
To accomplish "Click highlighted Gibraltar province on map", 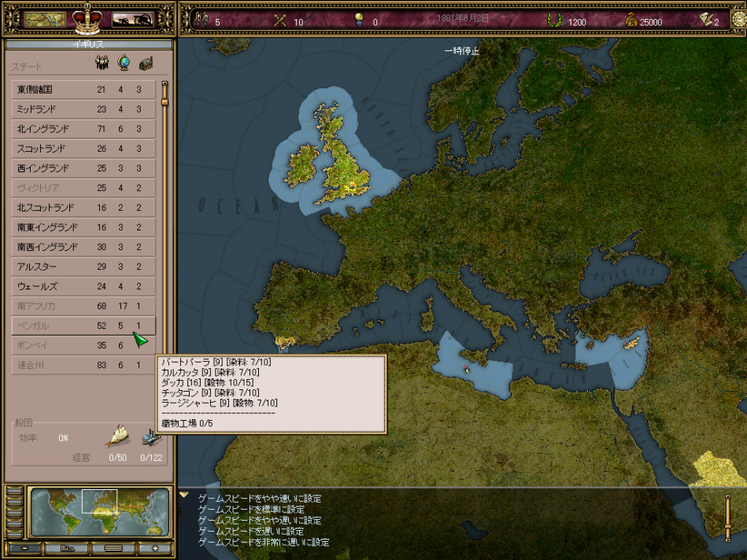I will [285, 342].
